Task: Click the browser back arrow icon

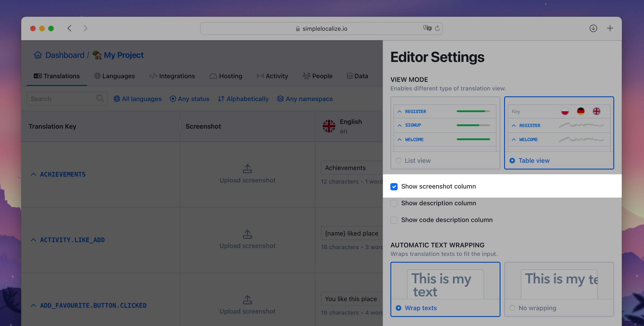Action: pos(69,28)
